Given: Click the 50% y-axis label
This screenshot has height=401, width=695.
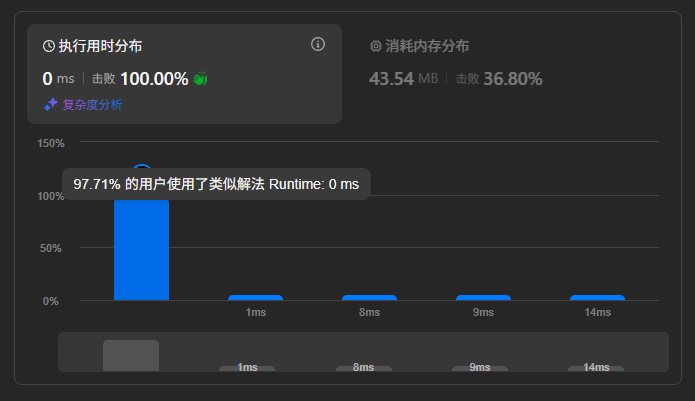Looking at the screenshot, I should pos(51,248).
